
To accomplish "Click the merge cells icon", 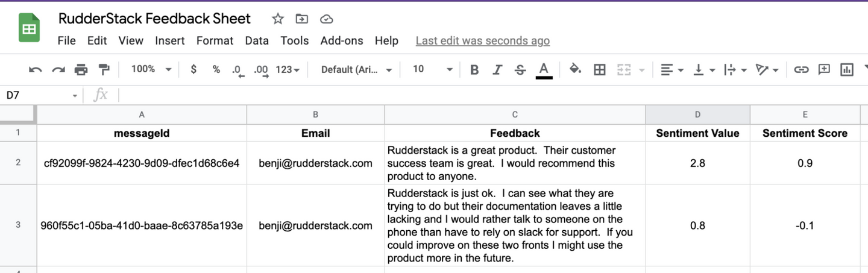I will [623, 70].
